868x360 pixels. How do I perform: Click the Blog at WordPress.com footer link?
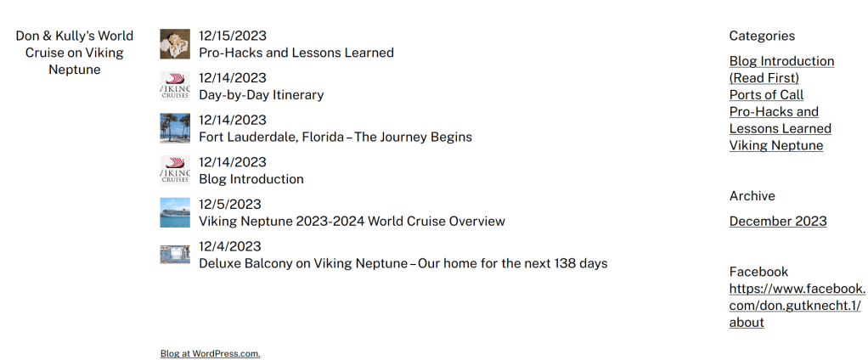pyautogui.click(x=210, y=354)
